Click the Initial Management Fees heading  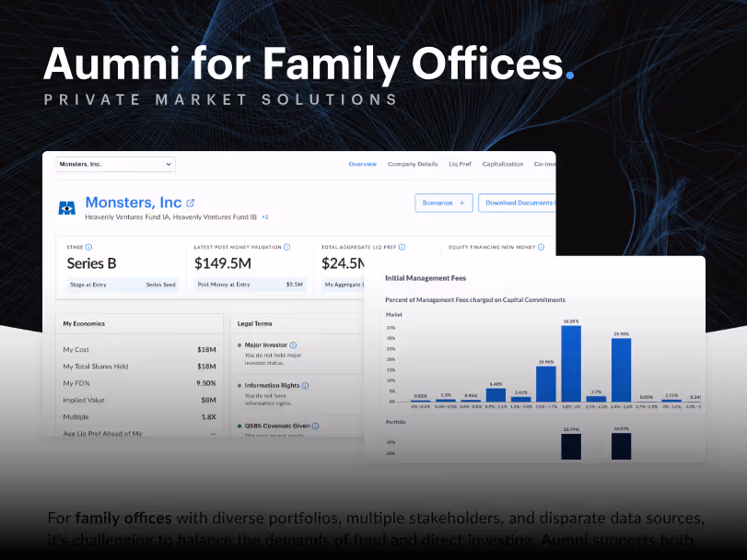click(426, 278)
